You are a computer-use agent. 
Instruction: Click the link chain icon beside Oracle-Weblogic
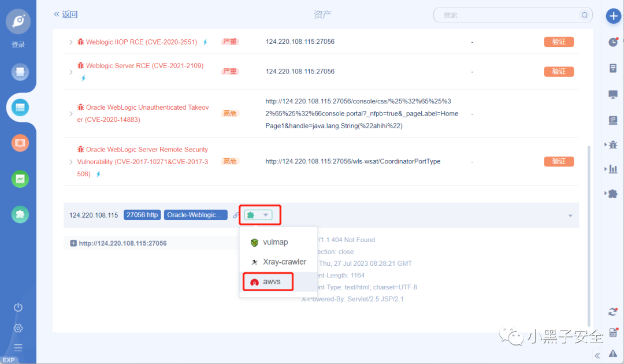[x=236, y=215]
